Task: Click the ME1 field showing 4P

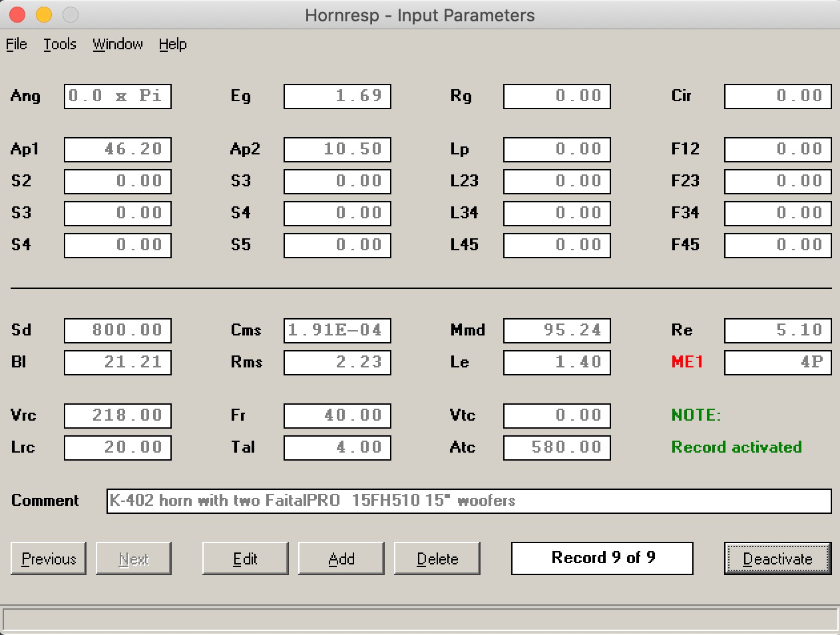Action: [778, 362]
